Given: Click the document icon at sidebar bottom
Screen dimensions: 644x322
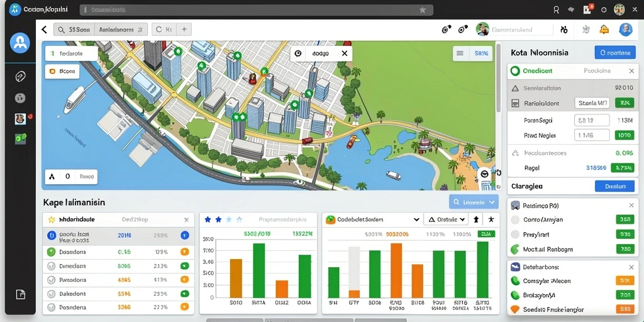Looking at the screenshot, I should tap(20, 294).
